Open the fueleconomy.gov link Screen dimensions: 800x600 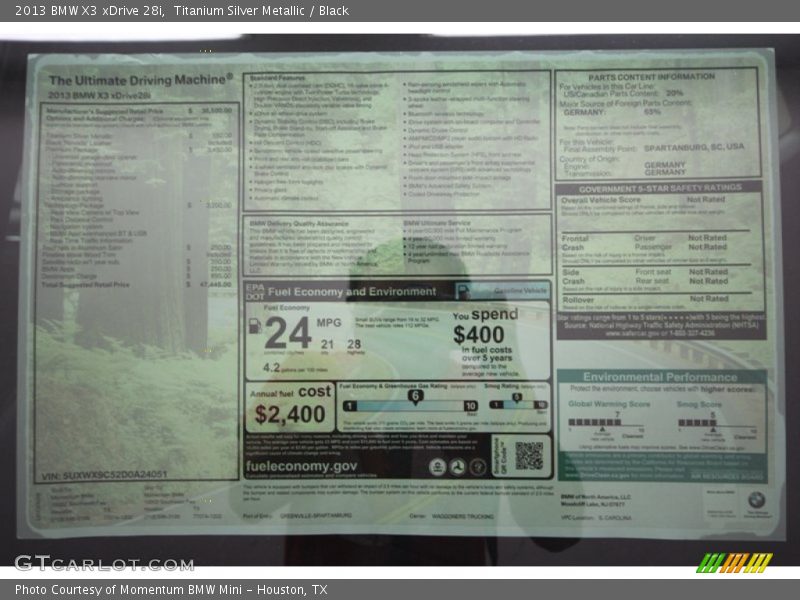(x=300, y=466)
